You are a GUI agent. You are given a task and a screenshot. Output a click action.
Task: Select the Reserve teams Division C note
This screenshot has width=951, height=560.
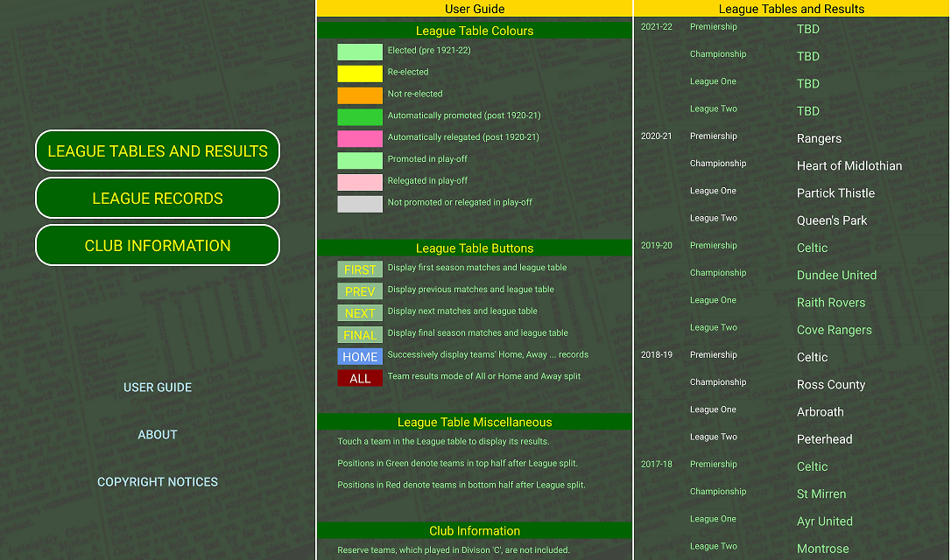(x=453, y=550)
